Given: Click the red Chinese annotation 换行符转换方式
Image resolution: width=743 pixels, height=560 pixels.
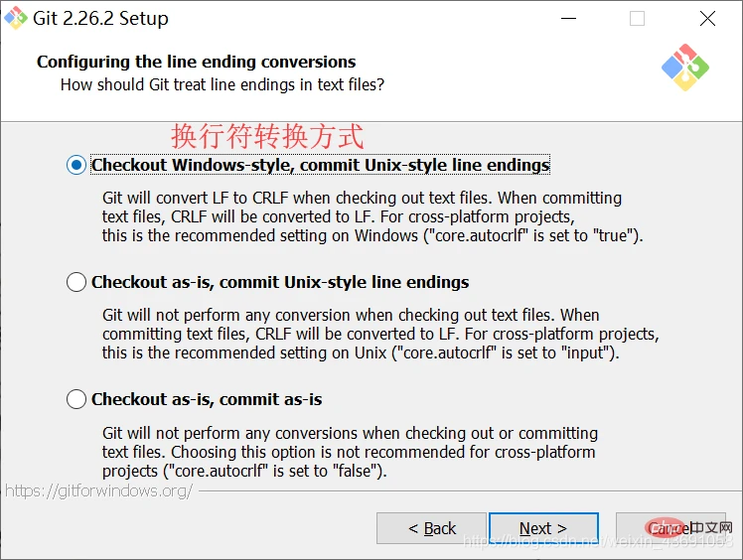Looking at the screenshot, I should (x=267, y=136).
